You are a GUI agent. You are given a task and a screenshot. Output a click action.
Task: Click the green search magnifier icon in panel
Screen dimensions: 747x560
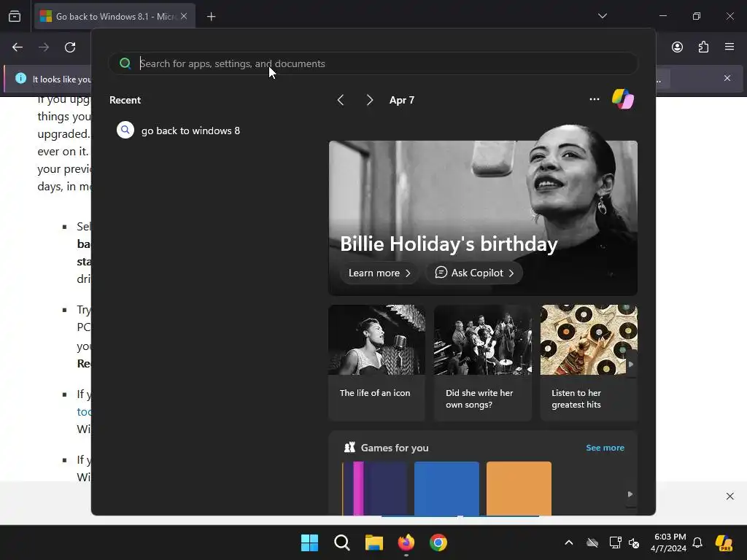pos(125,63)
